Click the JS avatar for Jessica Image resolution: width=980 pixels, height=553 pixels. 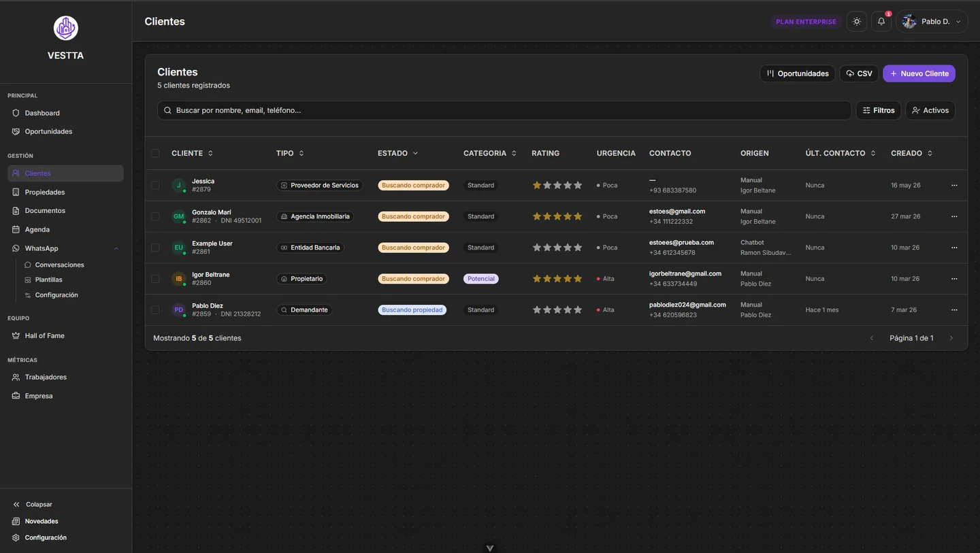click(x=179, y=185)
